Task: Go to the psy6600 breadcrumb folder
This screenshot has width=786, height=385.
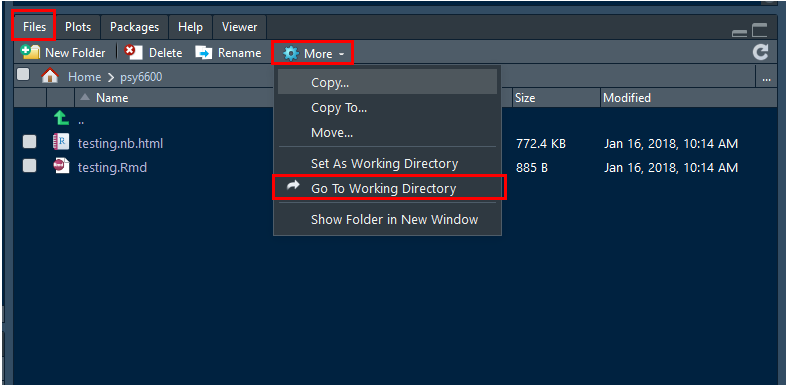Action: coord(141,77)
